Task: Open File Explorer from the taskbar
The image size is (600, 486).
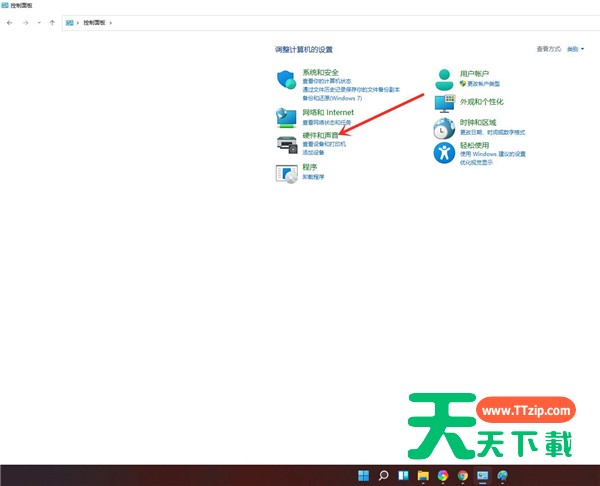Action: 423,475
